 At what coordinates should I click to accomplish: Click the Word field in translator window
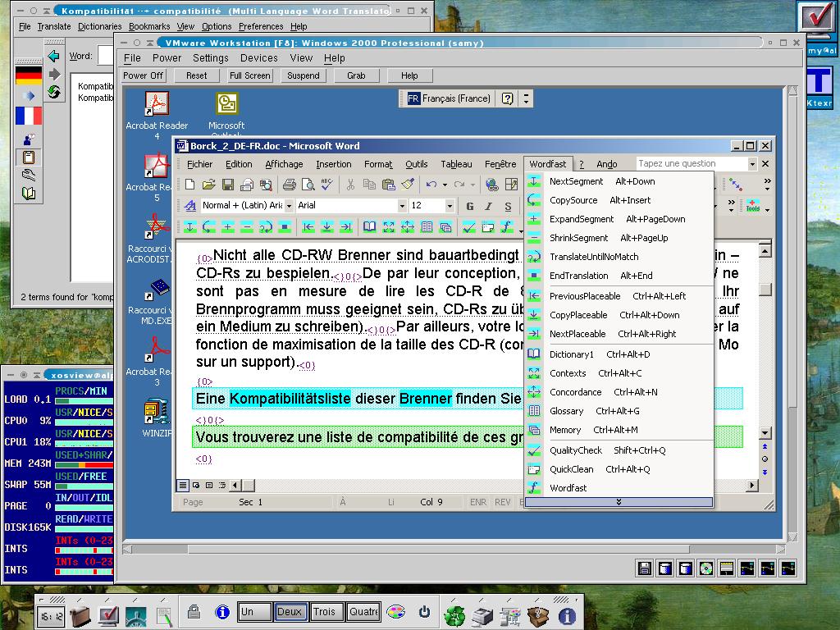pos(106,56)
